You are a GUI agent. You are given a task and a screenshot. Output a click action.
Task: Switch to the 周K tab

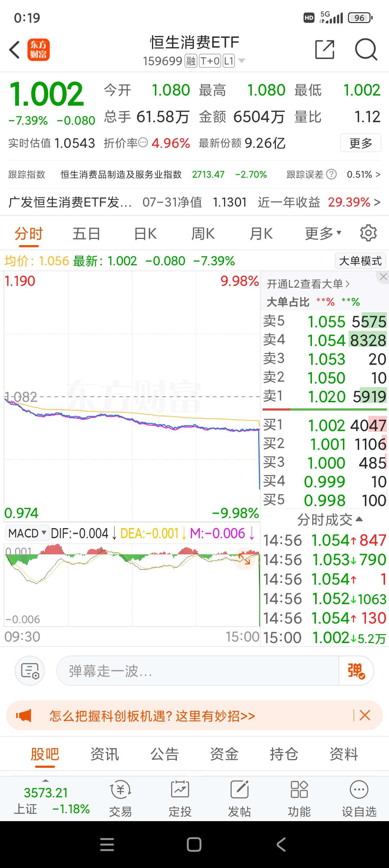pos(203,234)
